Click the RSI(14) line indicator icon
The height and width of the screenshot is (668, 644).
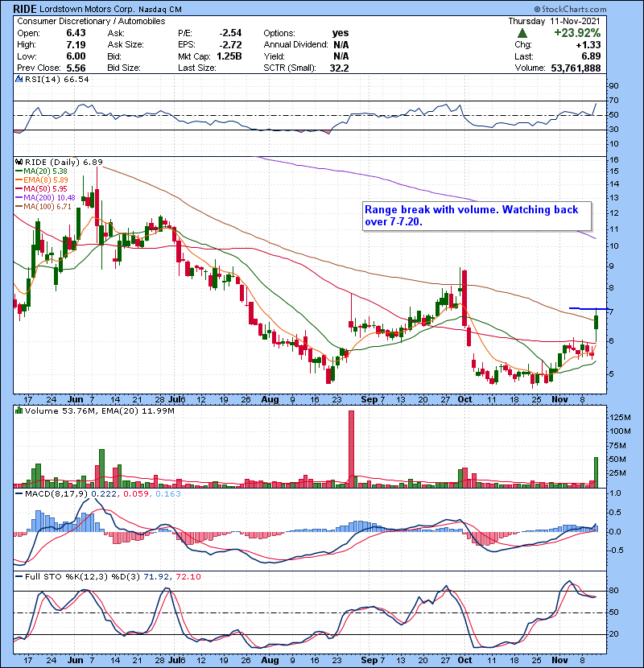coord(19,79)
